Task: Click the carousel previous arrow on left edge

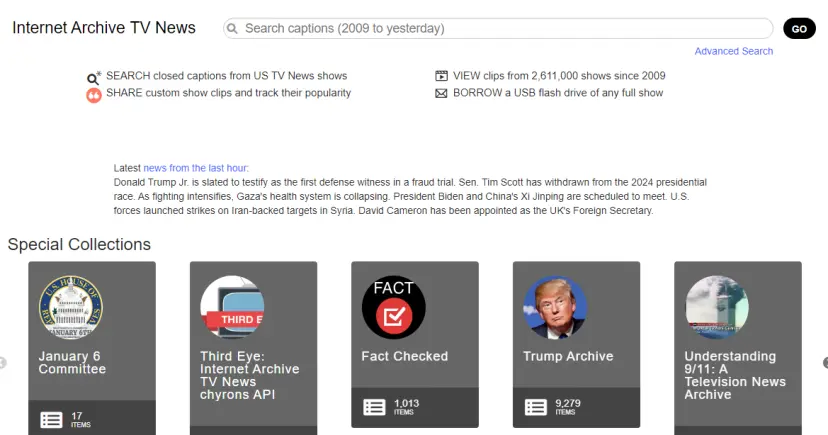Action: point(3,363)
